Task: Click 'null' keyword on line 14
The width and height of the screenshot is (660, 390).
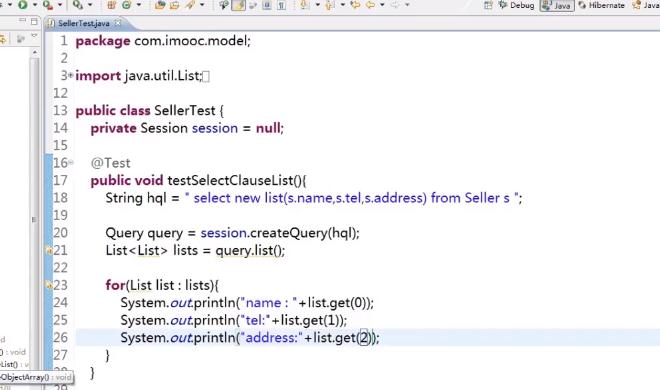Action: pyautogui.click(x=268, y=128)
